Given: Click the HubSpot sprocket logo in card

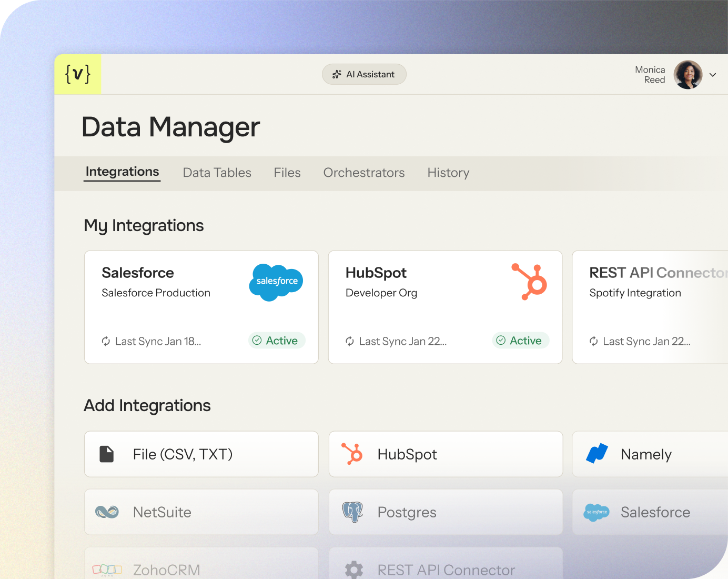Looking at the screenshot, I should (530, 282).
